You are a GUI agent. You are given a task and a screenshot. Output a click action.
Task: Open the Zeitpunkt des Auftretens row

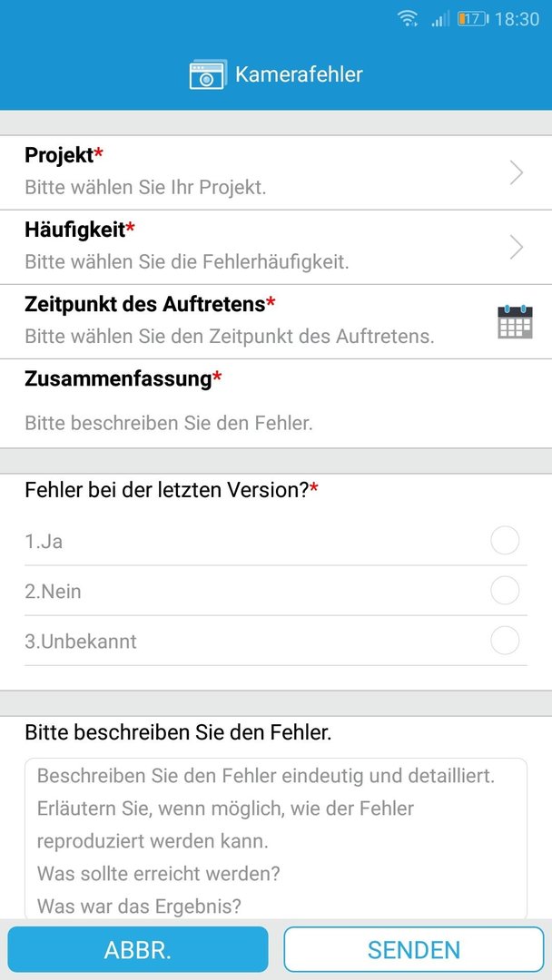[276, 322]
